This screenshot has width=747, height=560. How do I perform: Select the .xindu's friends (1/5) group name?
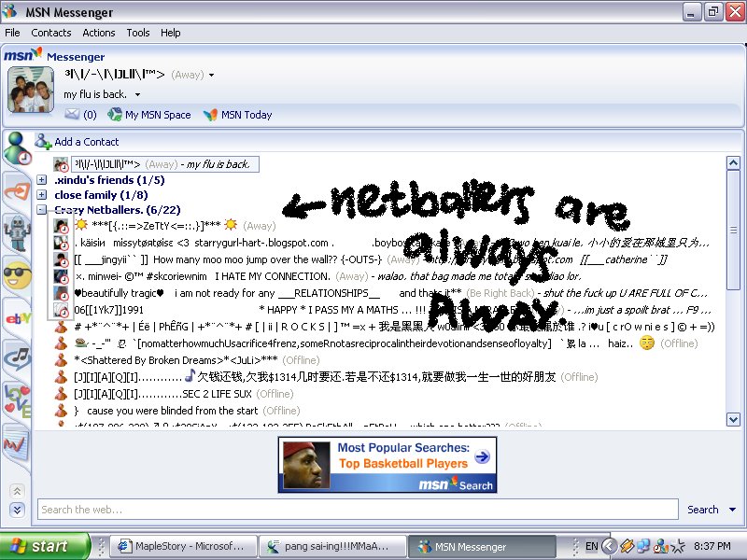click(109, 180)
